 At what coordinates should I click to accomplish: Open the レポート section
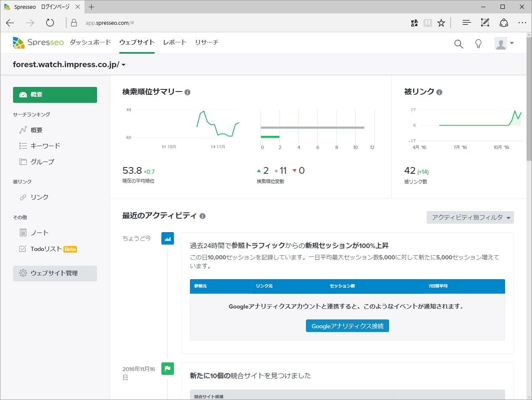pos(175,42)
